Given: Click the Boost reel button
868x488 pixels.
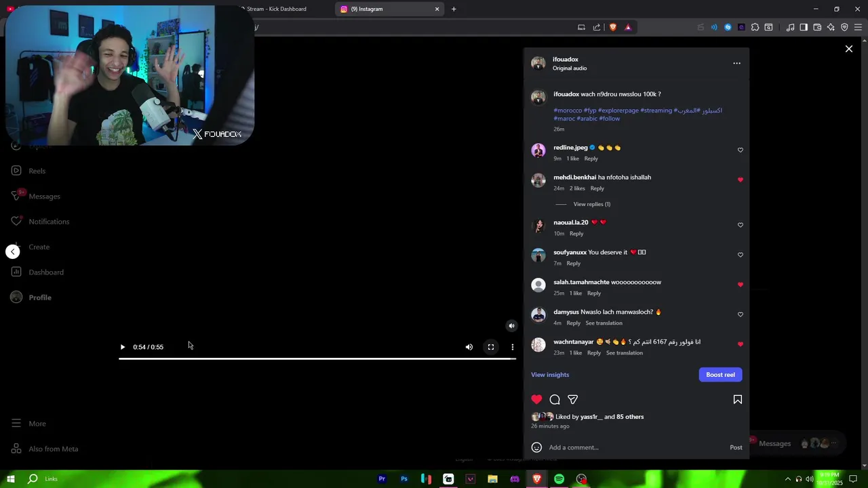Looking at the screenshot, I should click(x=720, y=375).
